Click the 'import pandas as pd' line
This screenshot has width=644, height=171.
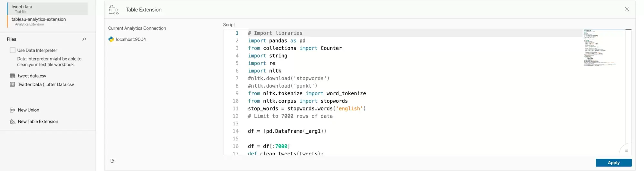coord(277,41)
